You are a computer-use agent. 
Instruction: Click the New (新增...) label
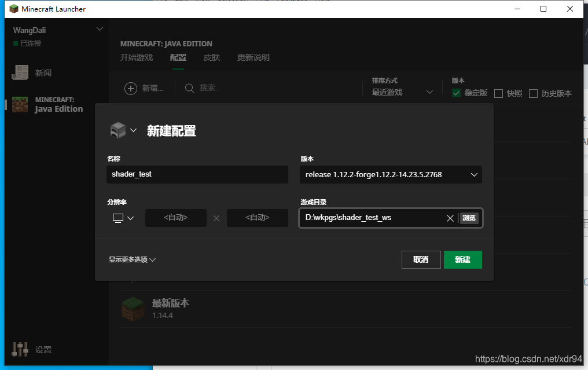tap(153, 89)
